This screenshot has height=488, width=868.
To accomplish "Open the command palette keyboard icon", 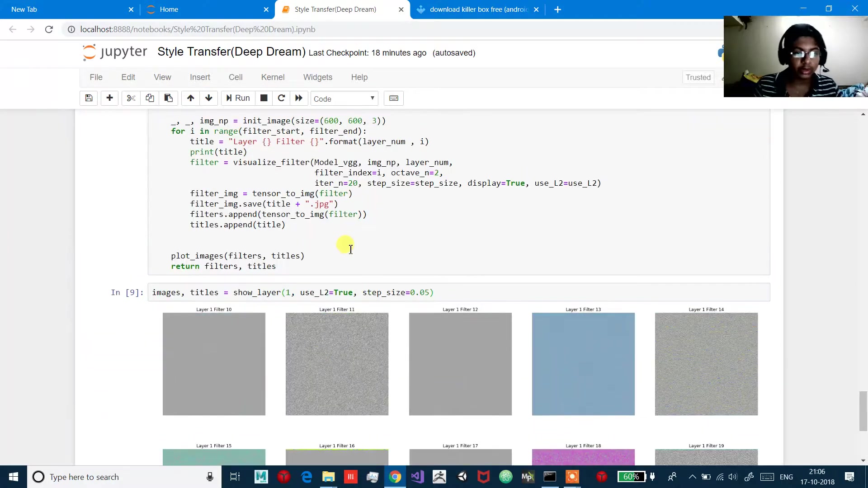I will click(x=394, y=98).
